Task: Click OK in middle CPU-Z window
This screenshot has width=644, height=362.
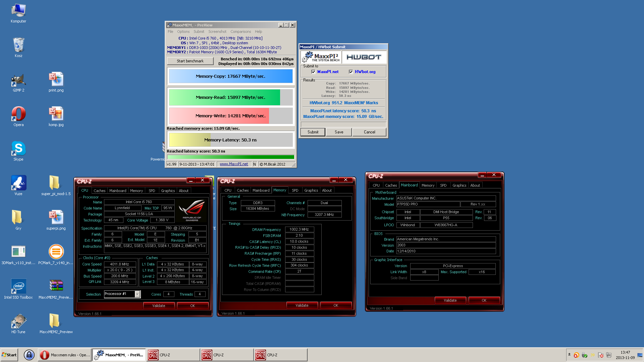Action: pyautogui.click(x=336, y=305)
